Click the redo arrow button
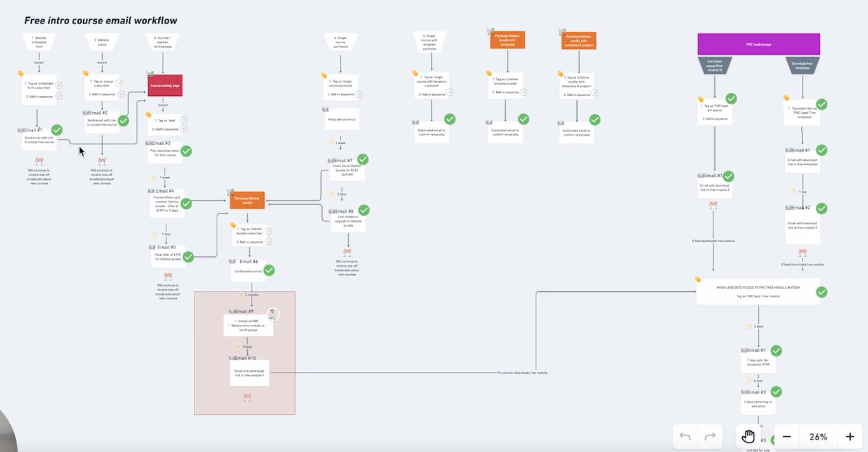 (x=710, y=437)
